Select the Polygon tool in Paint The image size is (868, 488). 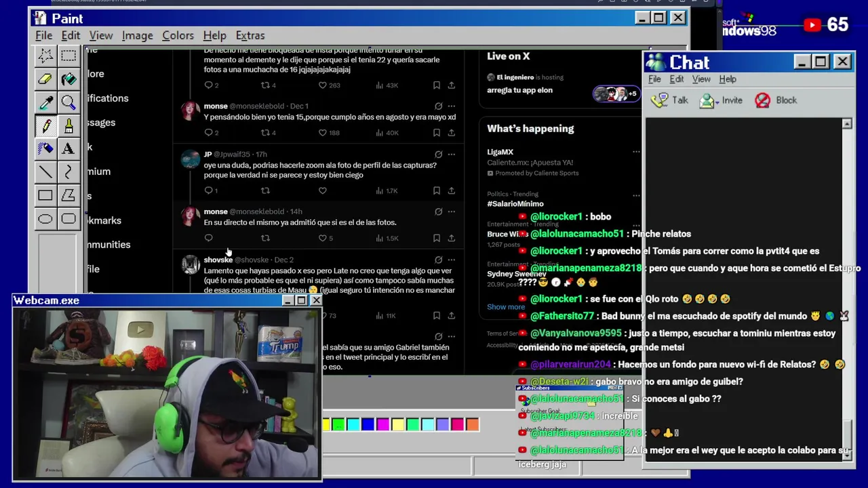pyautogui.click(x=68, y=195)
